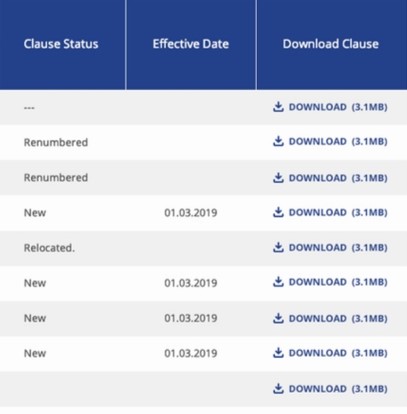
Task: Select the first 01.03.2019 effective date cell
Action: click(x=191, y=212)
